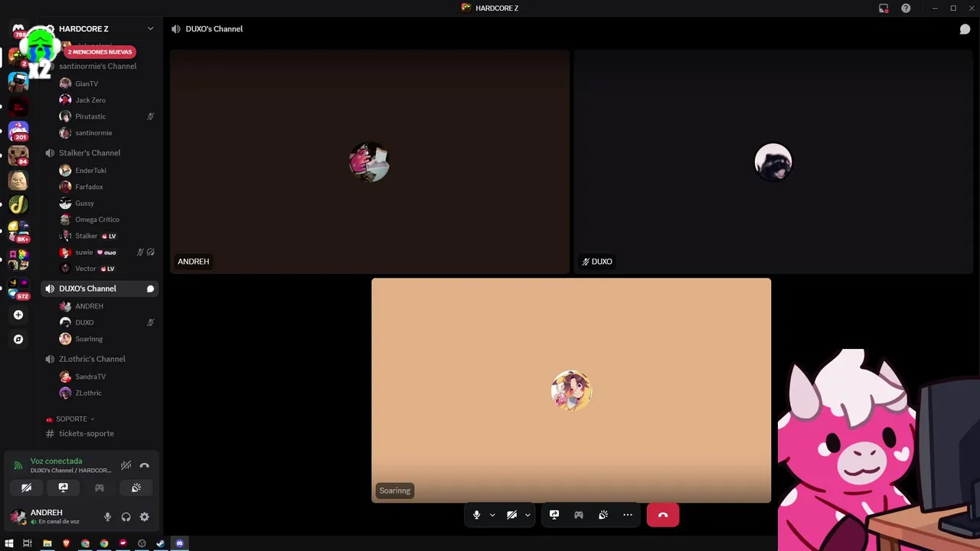Screen dimensions: 980x551
Task: Open Task View on the taskbar
Action: pos(27,543)
